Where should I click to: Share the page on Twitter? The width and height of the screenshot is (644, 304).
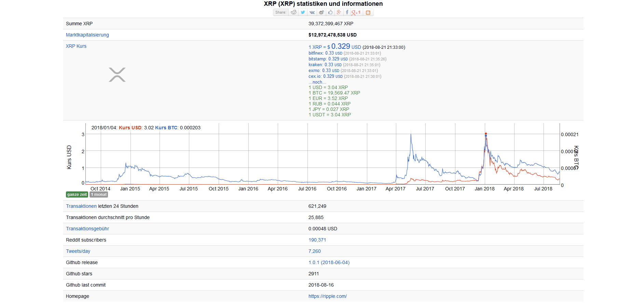click(x=303, y=12)
